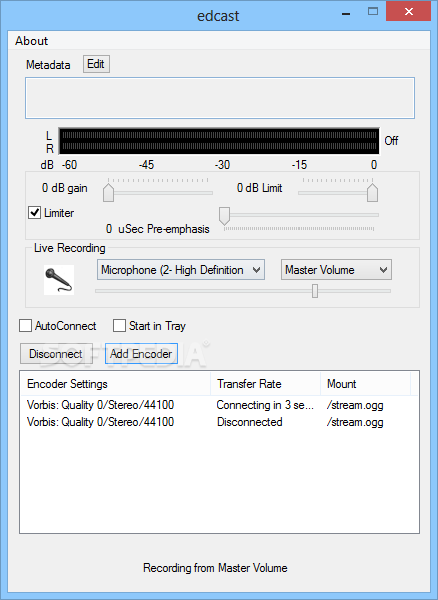The height and width of the screenshot is (600, 438).
Task: Click the microphone icon in Live Recording
Action: point(59,280)
